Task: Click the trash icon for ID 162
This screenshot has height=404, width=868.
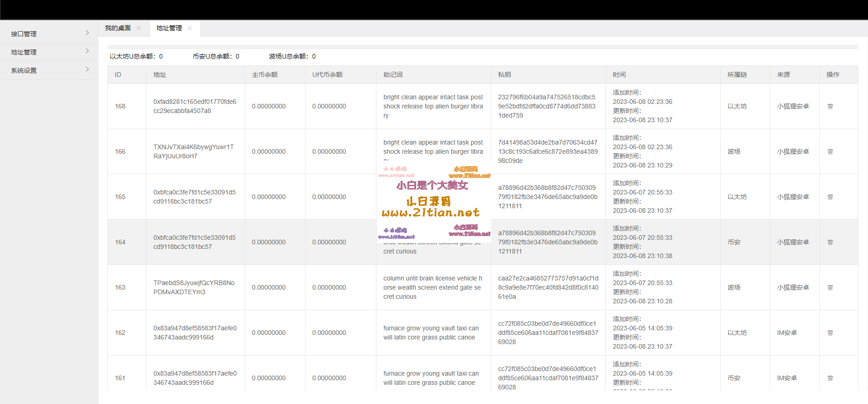Action: click(830, 333)
